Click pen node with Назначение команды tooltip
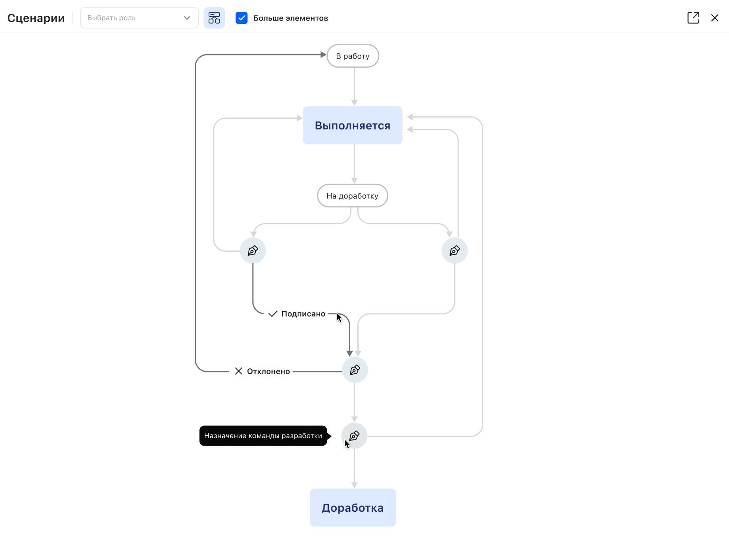729x560 pixels. pyautogui.click(x=354, y=436)
